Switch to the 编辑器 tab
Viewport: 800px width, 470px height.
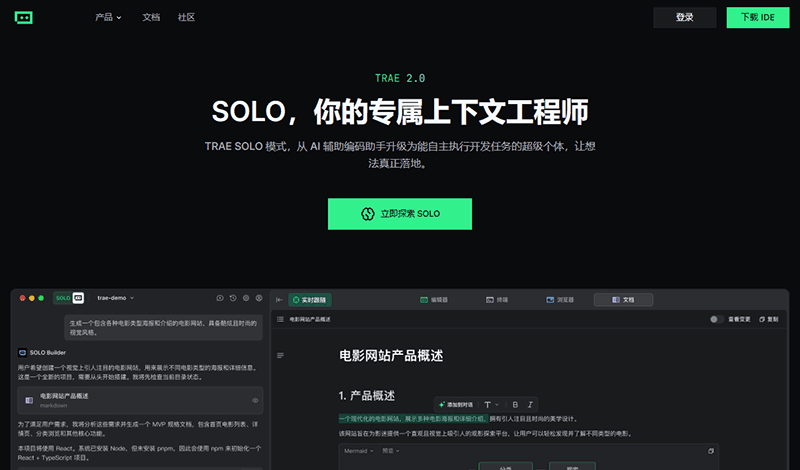[434, 300]
